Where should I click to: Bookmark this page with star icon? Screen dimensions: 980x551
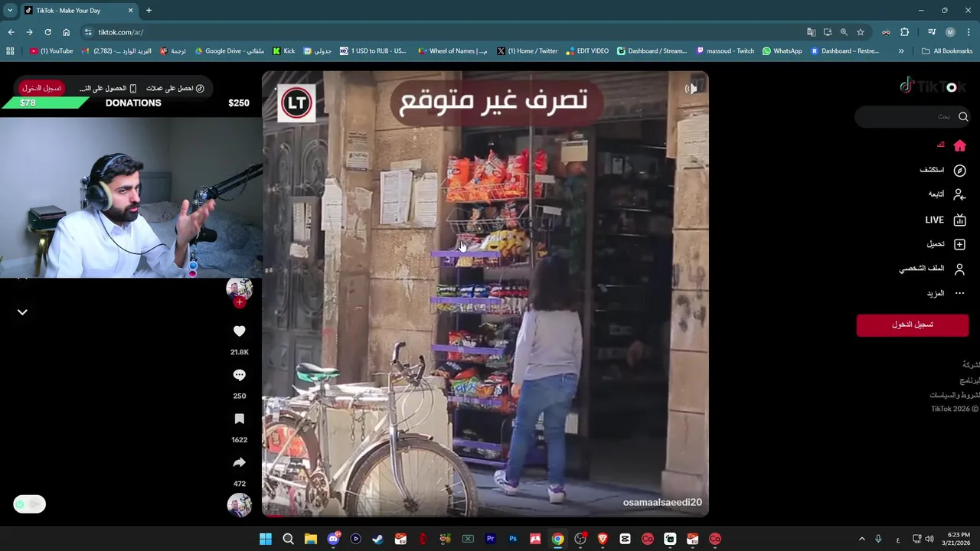(x=861, y=32)
